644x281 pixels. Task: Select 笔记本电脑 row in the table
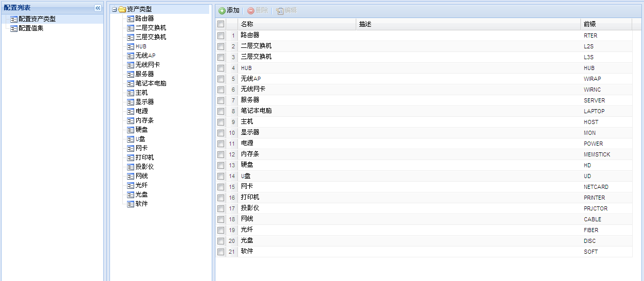coord(256,111)
